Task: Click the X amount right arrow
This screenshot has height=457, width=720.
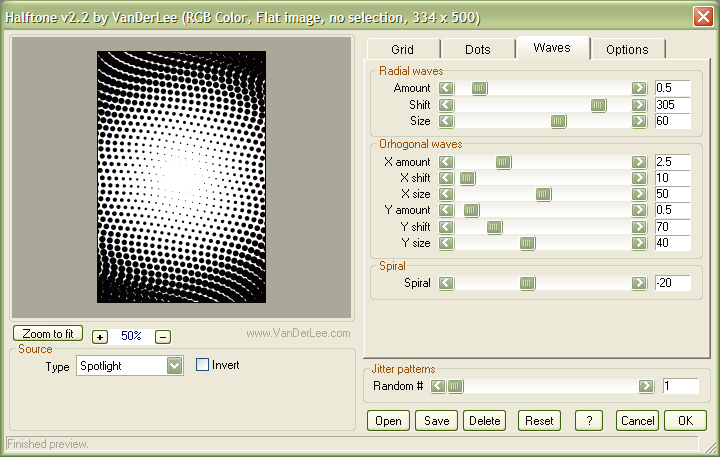Action: pos(638,162)
